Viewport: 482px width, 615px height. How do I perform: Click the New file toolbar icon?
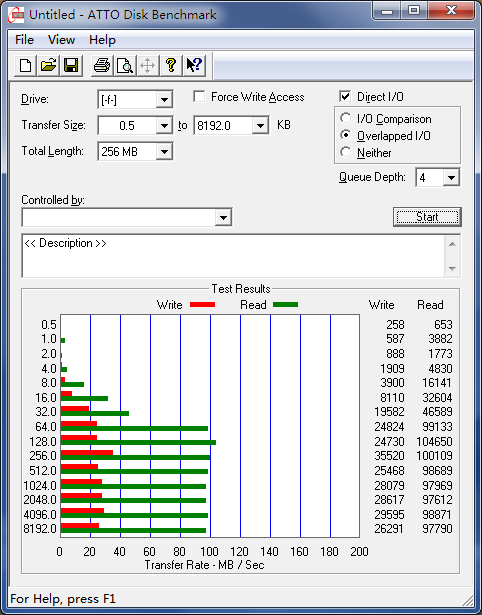pyautogui.click(x=25, y=65)
